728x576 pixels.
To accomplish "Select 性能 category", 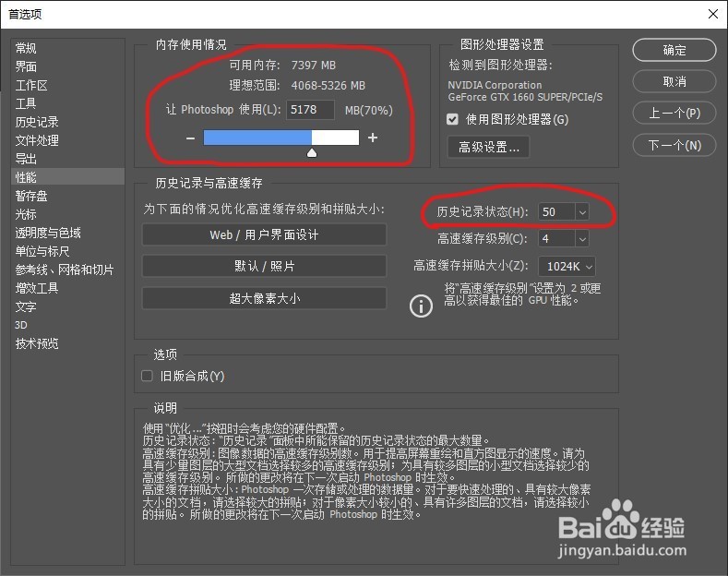I will pyautogui.click(x=67, y=177).
